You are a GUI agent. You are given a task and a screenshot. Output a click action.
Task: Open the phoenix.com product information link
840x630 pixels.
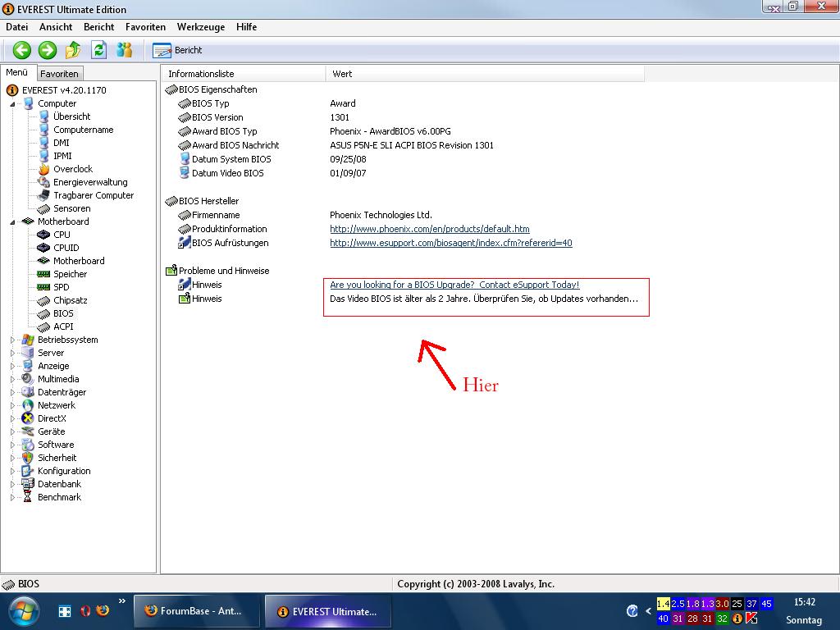point(430,229)
